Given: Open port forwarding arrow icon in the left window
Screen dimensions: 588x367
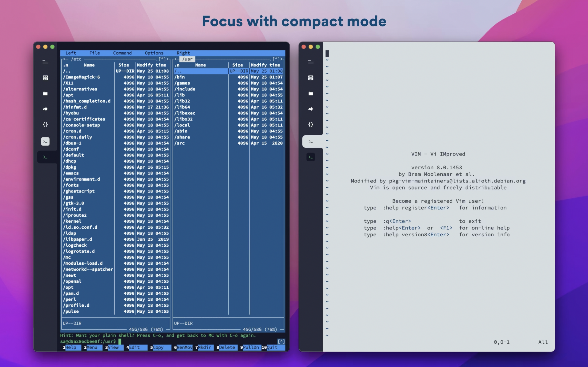Looking at the screenshot, I should 45,109.
